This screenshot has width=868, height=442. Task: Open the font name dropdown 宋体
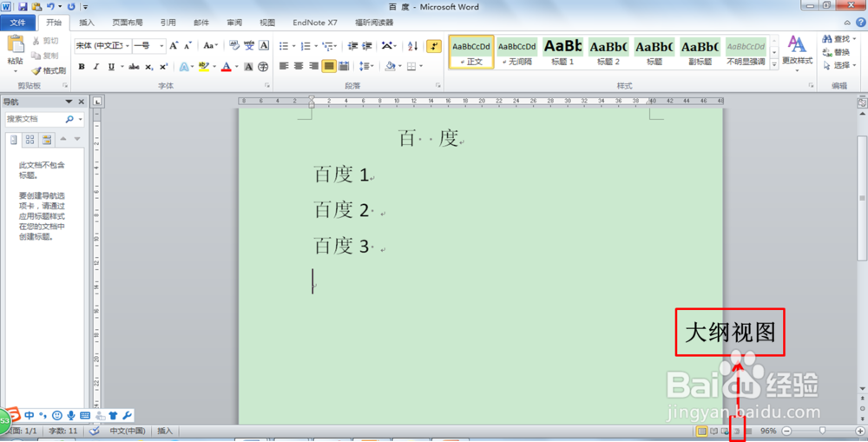click(128, 46)
